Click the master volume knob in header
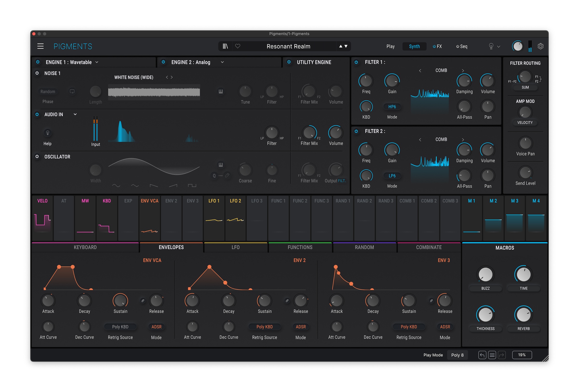579x392 pixels. (518, 46)
